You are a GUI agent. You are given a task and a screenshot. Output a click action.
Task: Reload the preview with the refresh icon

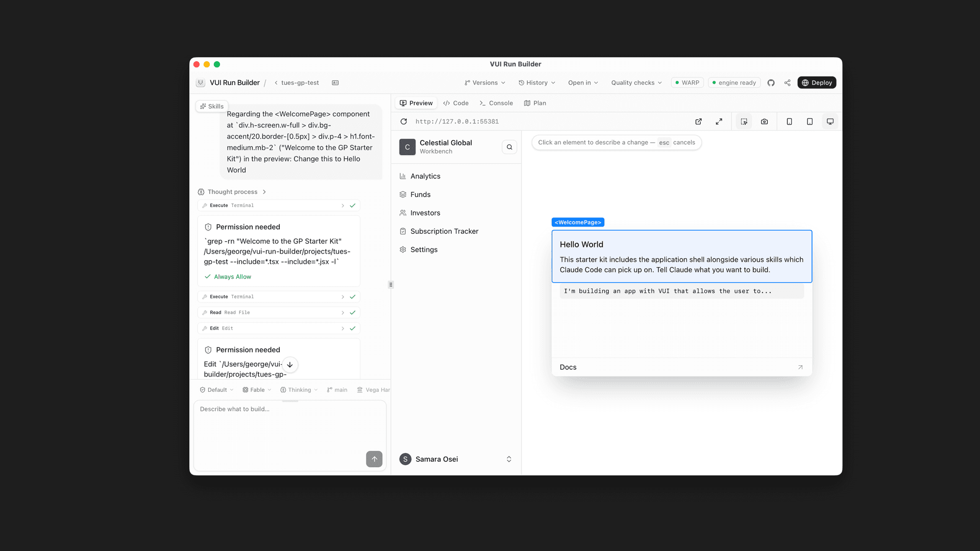[x=404, y=121]
